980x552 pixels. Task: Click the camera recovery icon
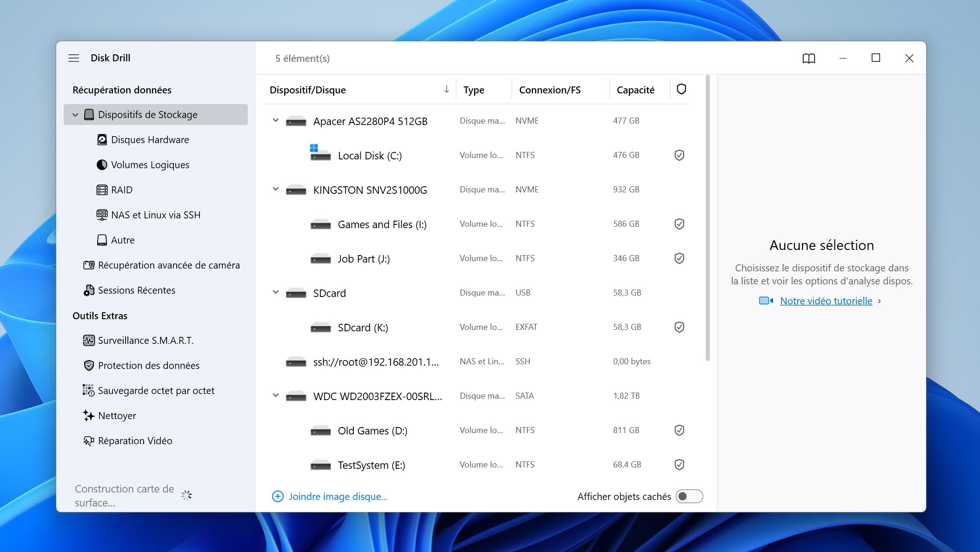(89, 265)
